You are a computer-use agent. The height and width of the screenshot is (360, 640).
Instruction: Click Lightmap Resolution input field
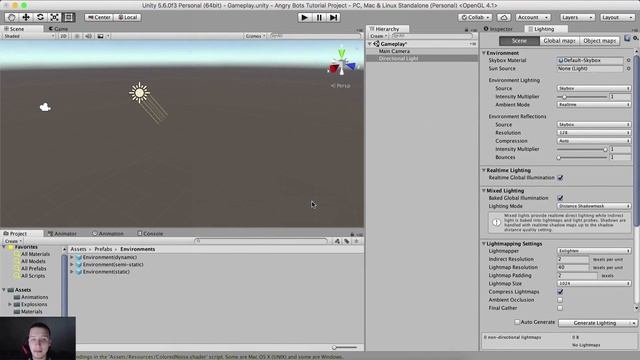(573, 267)
